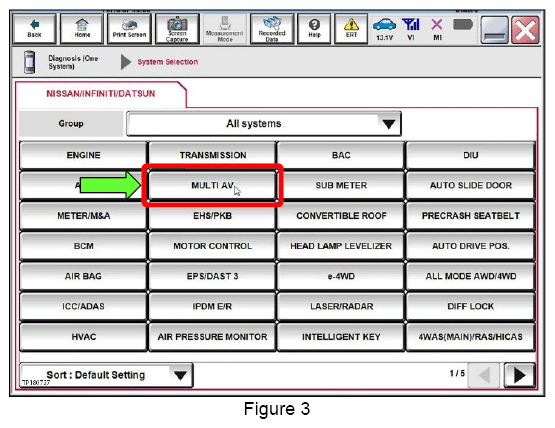The width and height of the screenshot is (555, 428).
Task: Select the METER/M&A system
Action: point(84,216)
